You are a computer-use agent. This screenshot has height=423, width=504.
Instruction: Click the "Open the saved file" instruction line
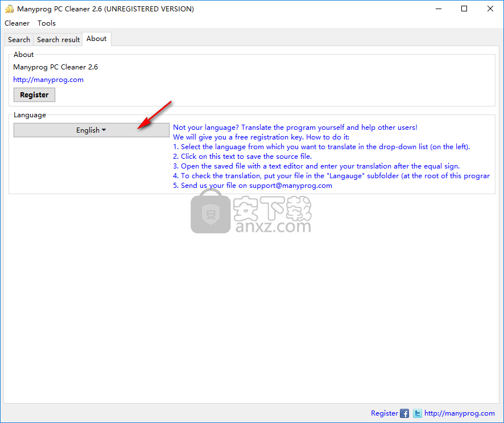click(316, 166)
